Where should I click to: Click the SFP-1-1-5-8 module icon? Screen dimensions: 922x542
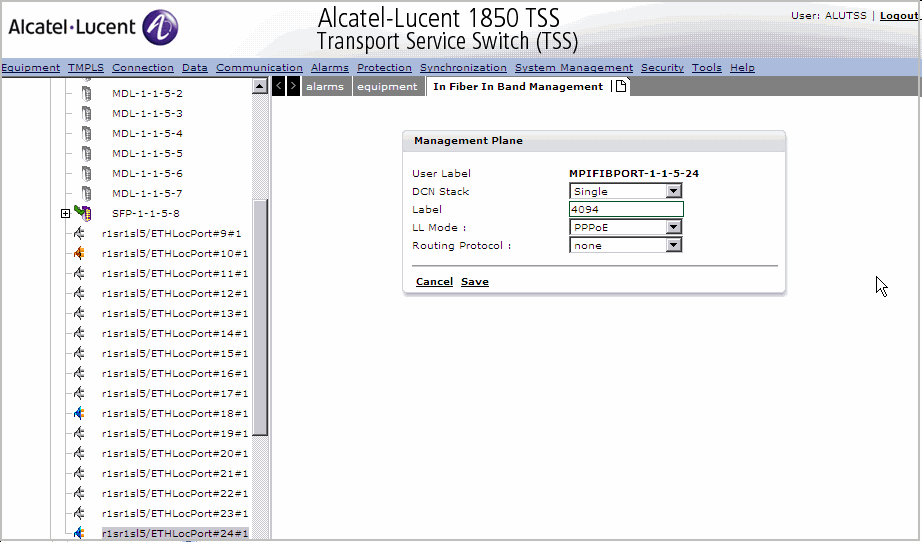click(83, 213)
